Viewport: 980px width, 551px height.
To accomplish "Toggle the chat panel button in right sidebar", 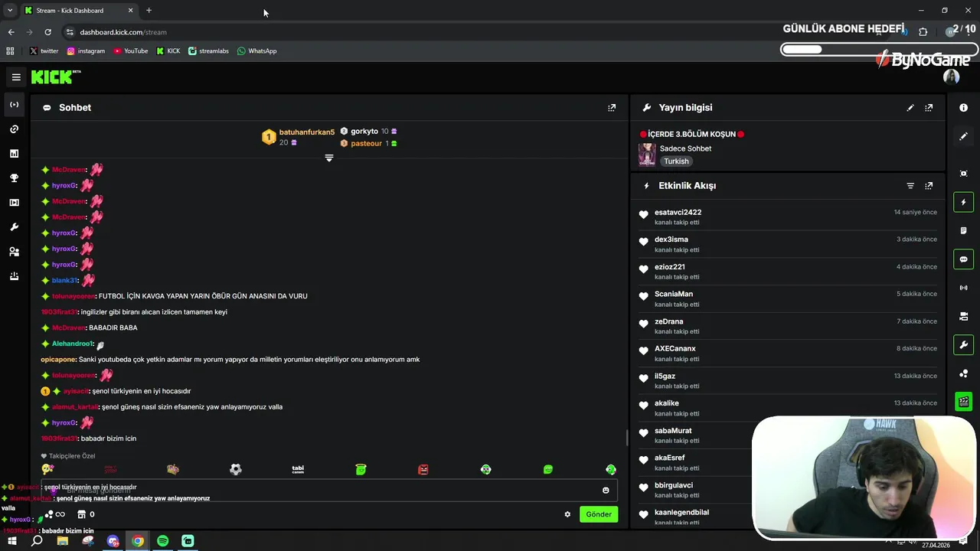I will coord(963,259).
